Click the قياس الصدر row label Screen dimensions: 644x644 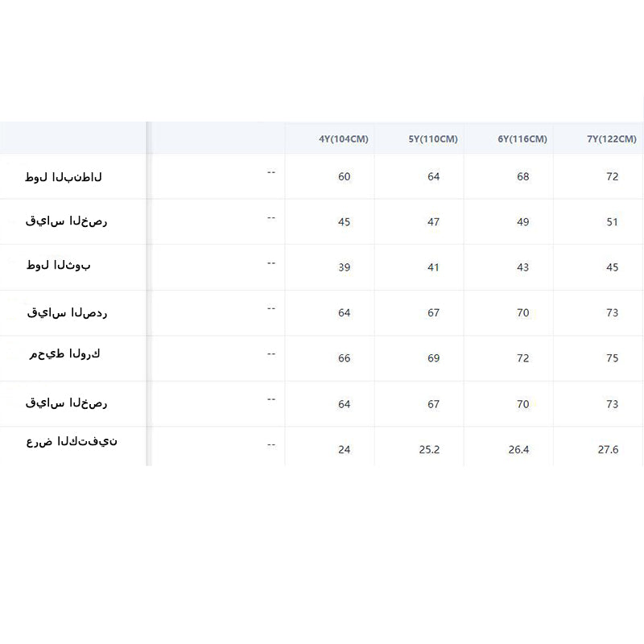(67, 312)
